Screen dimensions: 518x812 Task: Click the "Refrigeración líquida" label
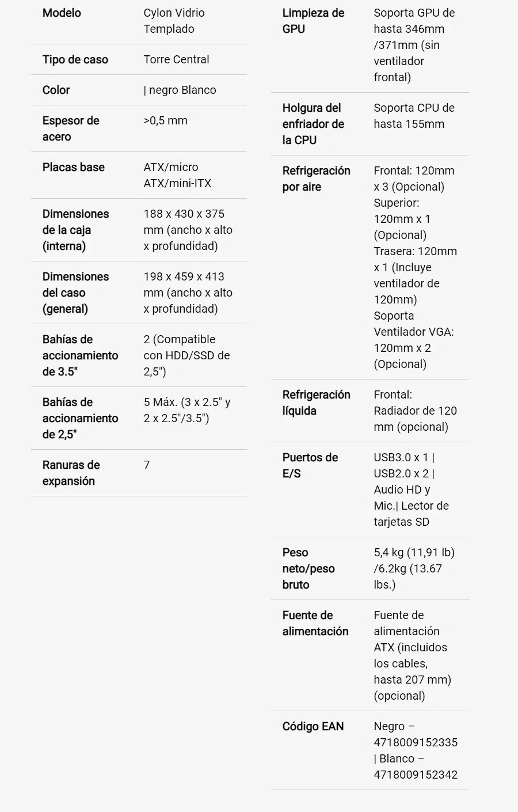click(316, 403)
